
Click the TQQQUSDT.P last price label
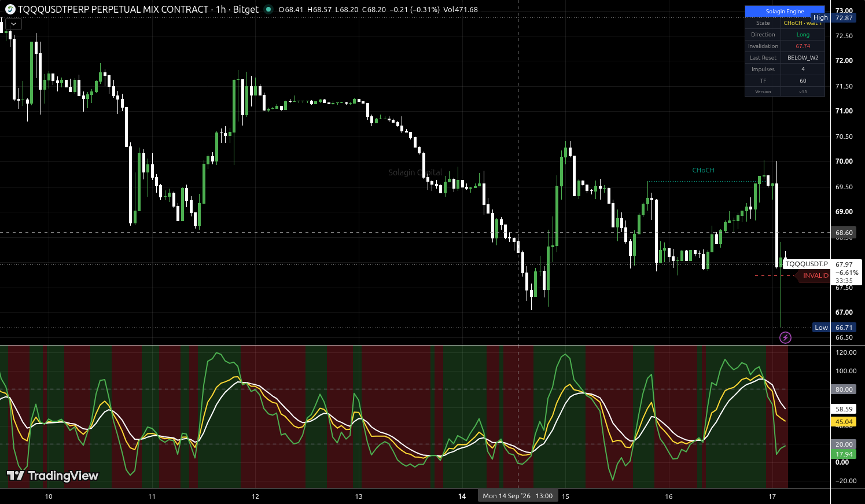[806, 264]
